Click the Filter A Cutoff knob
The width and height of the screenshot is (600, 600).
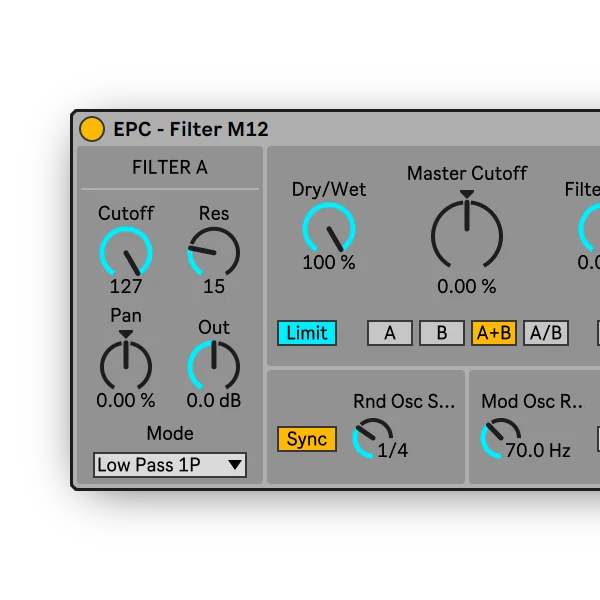click(126, 252)
